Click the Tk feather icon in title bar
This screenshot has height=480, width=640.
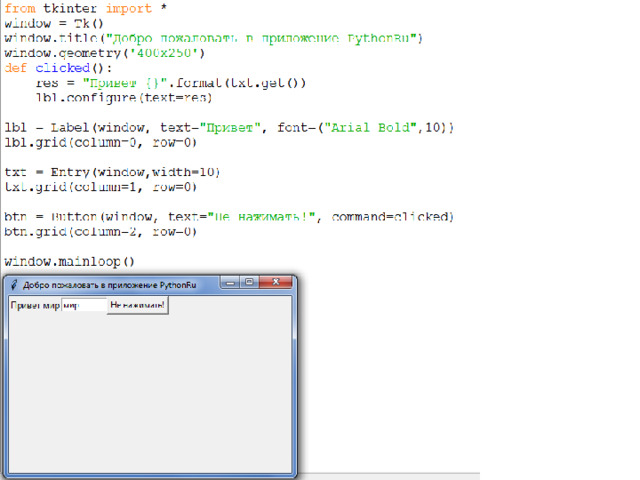point(13,285)
